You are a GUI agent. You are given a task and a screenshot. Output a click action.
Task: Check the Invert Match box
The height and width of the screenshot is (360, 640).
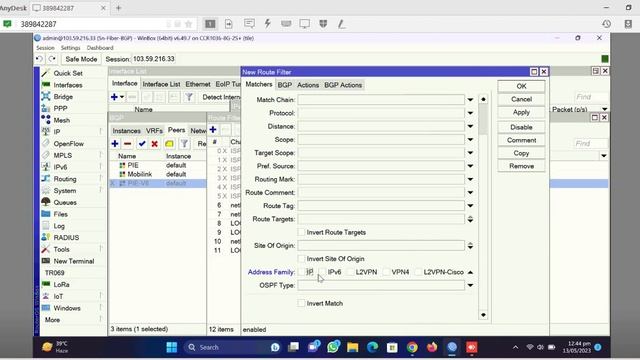click(x=301, y=303)
